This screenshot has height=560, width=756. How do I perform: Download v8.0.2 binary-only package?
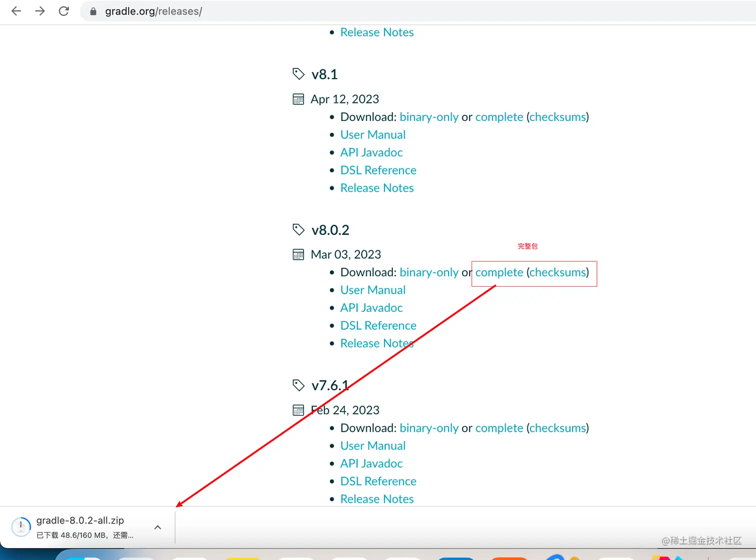(429, 272)
